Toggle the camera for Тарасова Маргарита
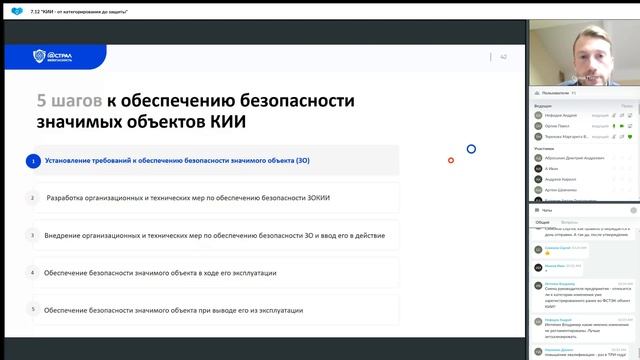The width and height of the screenshot is (640, 360). tap(622, 137)
